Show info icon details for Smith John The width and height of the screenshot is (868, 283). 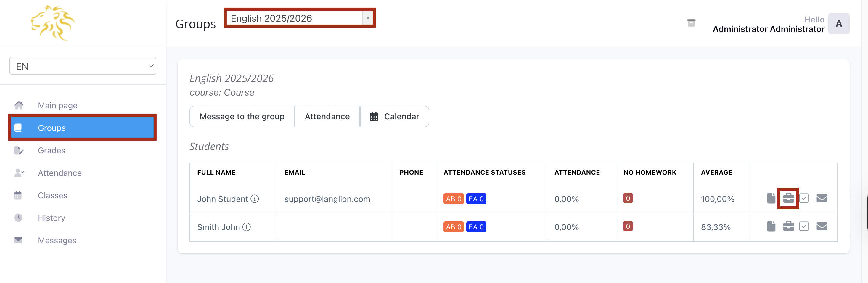[x=247, y=227]
